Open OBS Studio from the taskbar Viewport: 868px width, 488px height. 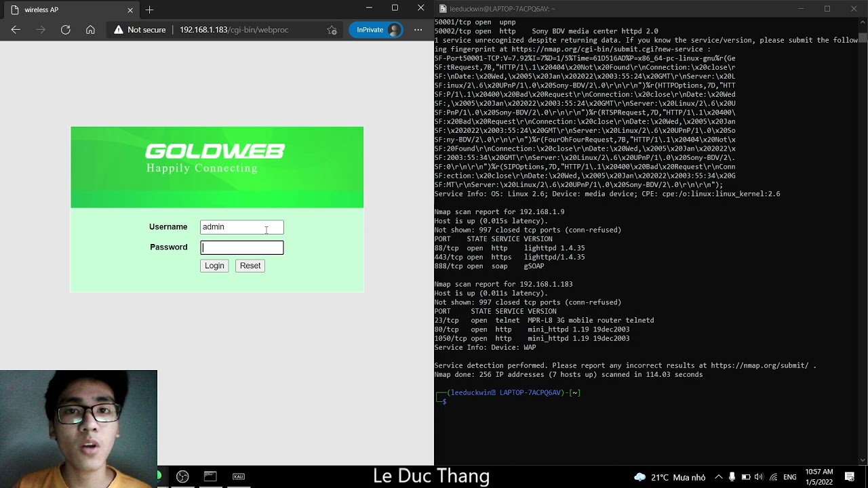[182, 476]
